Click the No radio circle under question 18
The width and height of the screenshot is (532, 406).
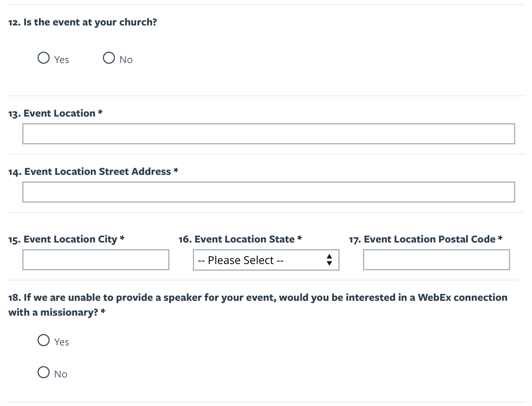(43, 372)
